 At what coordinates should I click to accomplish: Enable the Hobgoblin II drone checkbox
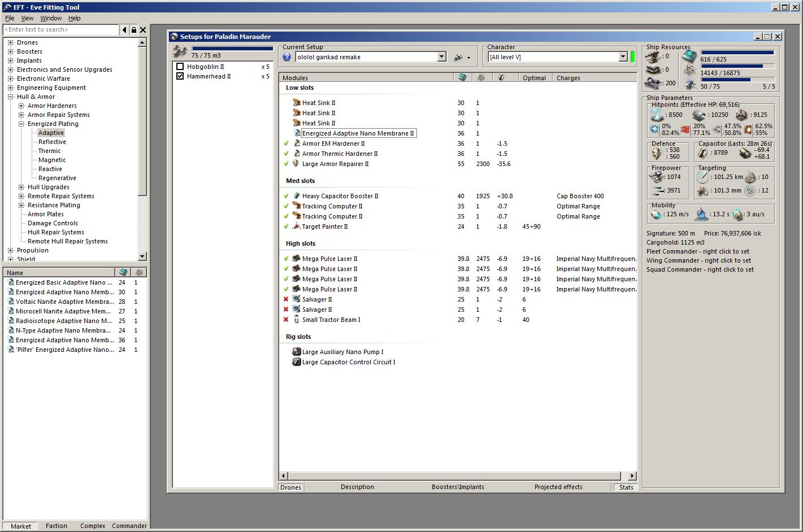180,67
